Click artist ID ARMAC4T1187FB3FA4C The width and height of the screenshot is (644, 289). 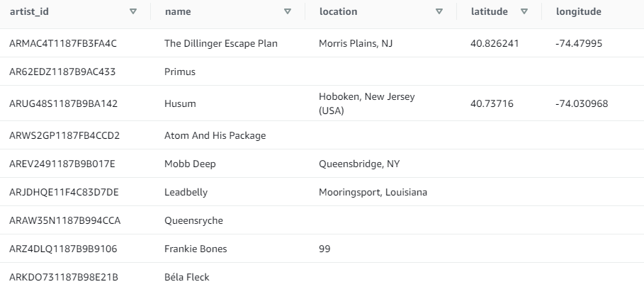pos(63,43)
